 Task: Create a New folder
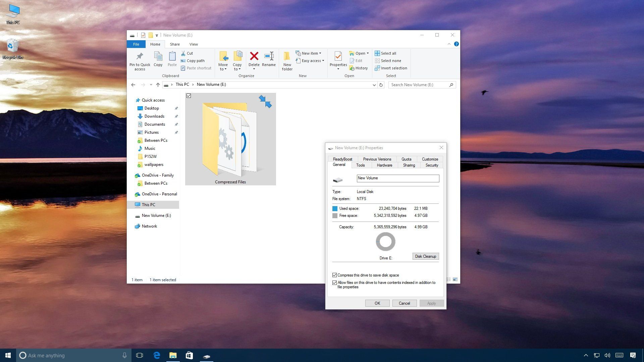287,61
